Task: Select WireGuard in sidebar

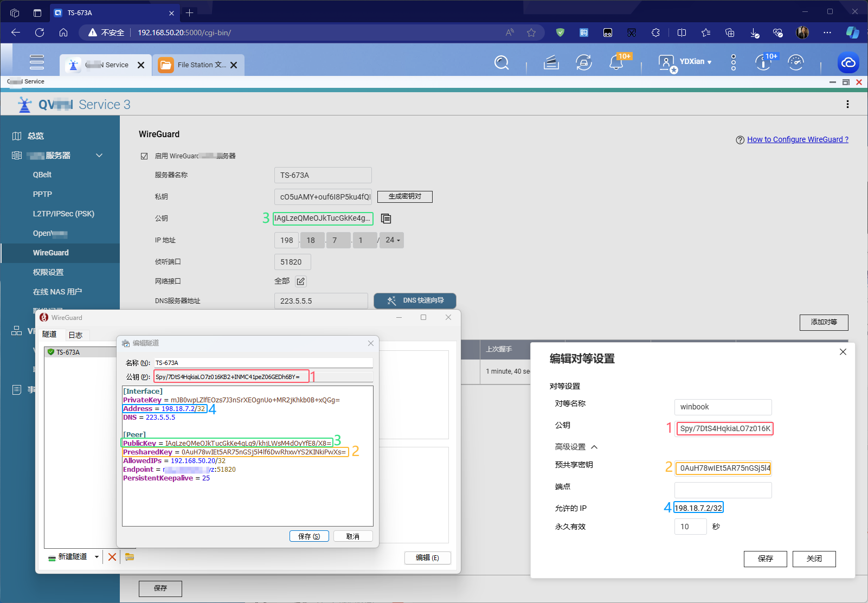Action: pyautogui.click(x=51, y=253)
